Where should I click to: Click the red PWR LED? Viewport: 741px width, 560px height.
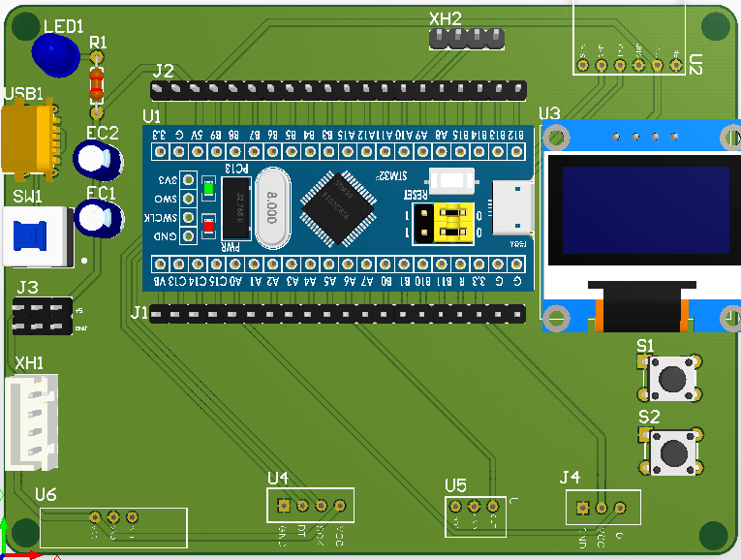[x=208, y=227]
